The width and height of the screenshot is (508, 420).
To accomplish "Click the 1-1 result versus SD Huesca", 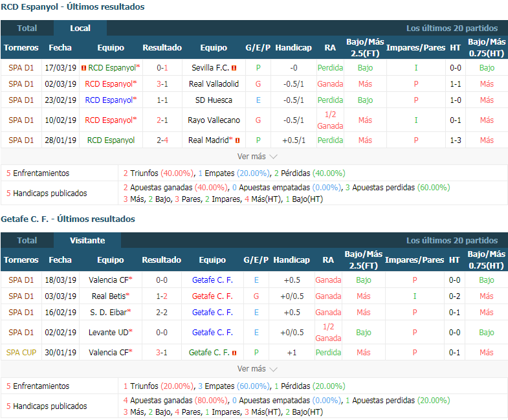I will 162,100.
